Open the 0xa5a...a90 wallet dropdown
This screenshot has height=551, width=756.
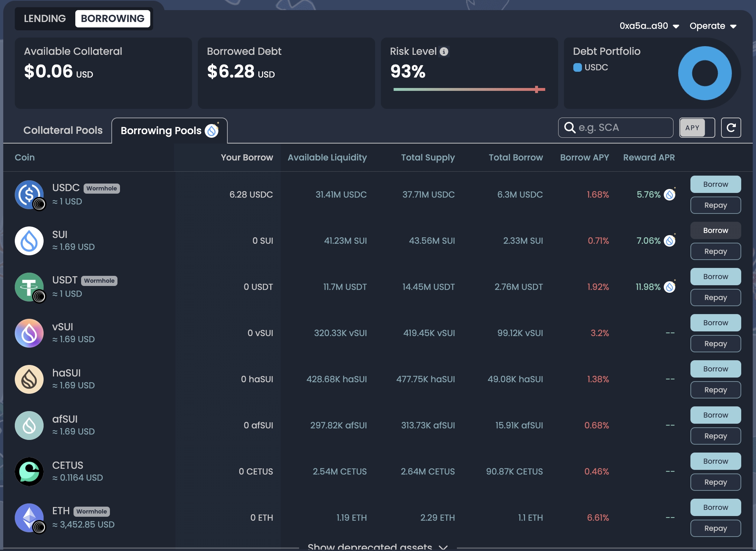click(x=649, y=26)
